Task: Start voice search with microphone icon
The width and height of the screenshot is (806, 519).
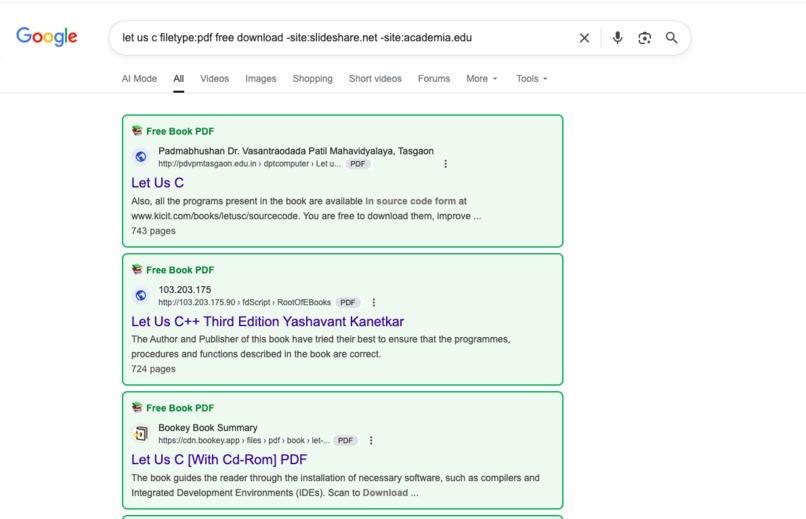Action: pyautogui.click(x=617, y=38)
